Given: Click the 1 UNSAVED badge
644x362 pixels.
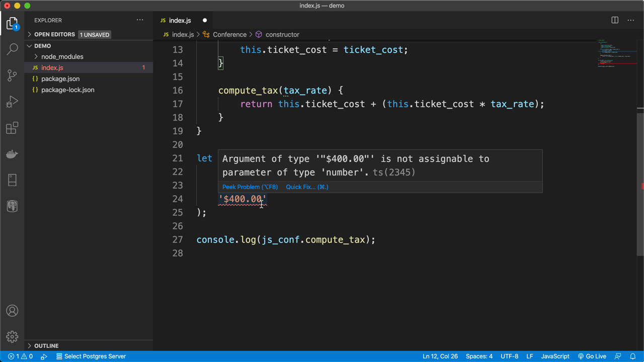Looking at the screenshot, I should [x=95, y=35].
